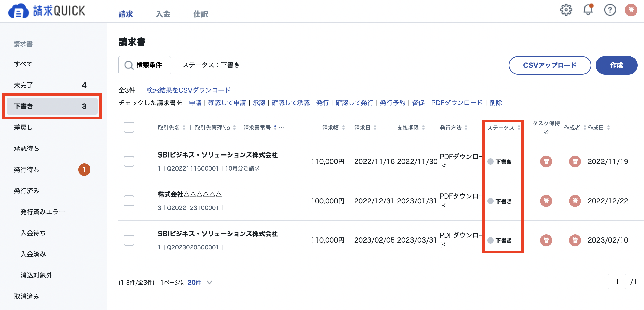
Task: Click the page number input field
Action: pos(617,281)
